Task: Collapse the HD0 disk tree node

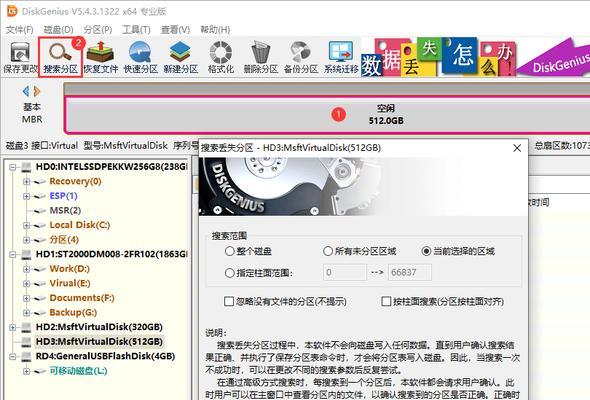Action: point(12,167)
